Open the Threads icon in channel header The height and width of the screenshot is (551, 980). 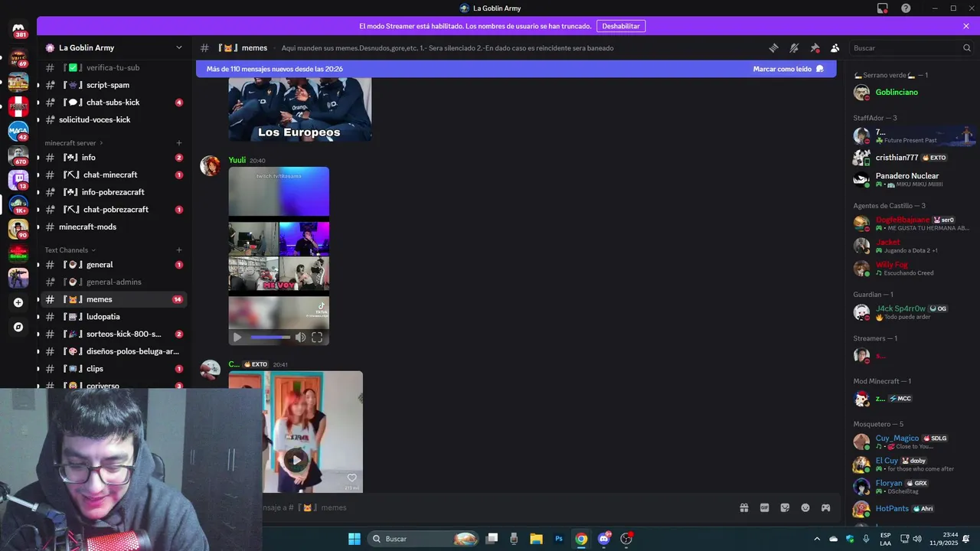point(773,47)
